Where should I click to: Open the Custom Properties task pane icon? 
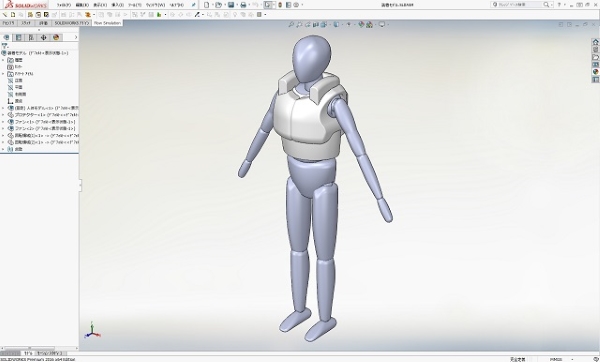[x=595, y=80]
